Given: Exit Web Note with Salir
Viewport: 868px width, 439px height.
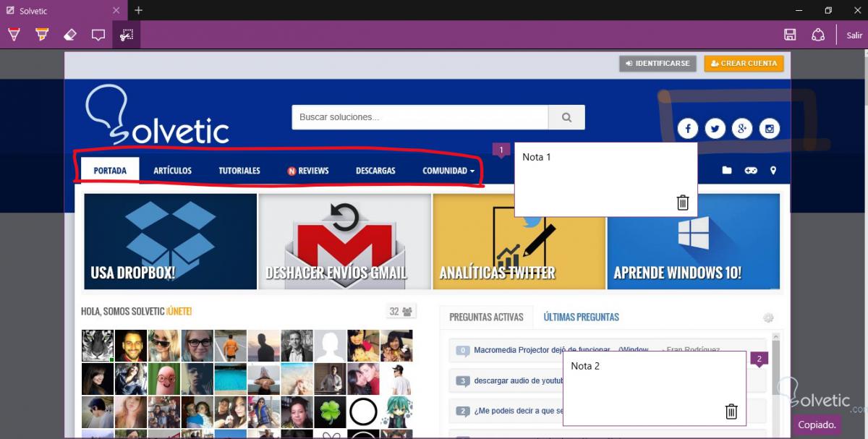Looking at the screenshot, I should 854,35.
